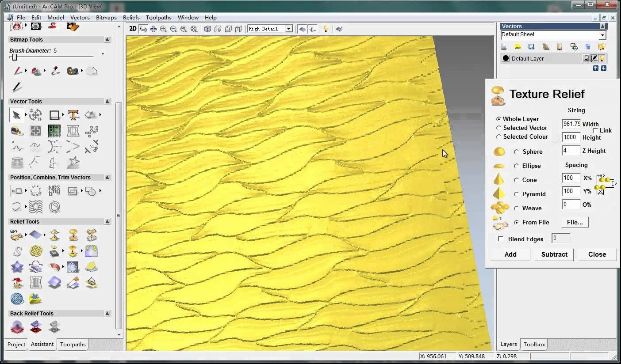Enable the Blend Edges checkbox

point(501,239)
